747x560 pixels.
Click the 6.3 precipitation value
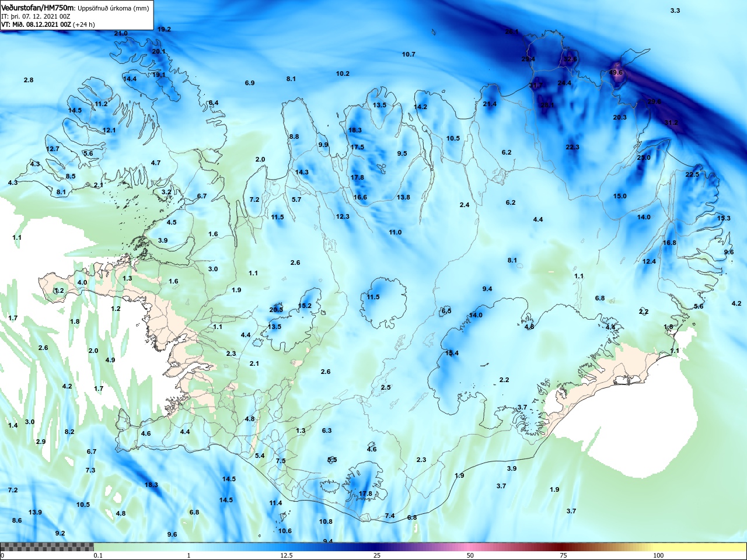[327, 430]
